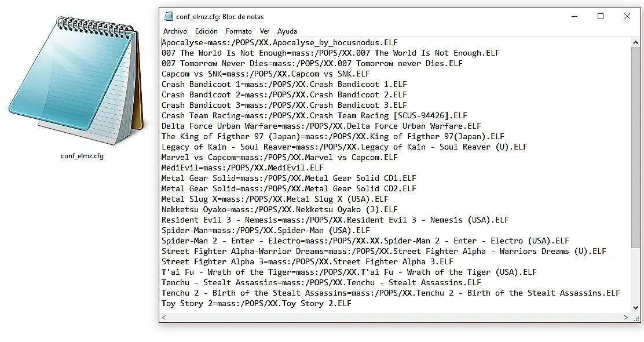
Task: Click the Resident Evil 3 Nemesis line
Action: (335, 220)
